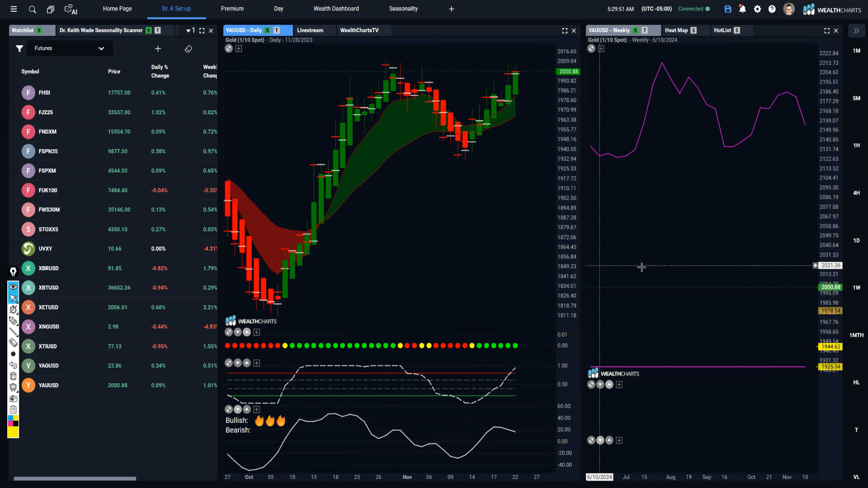Select the pencil marker drawing tool
This screenshot has width=868, height=488.
[13, 321]
